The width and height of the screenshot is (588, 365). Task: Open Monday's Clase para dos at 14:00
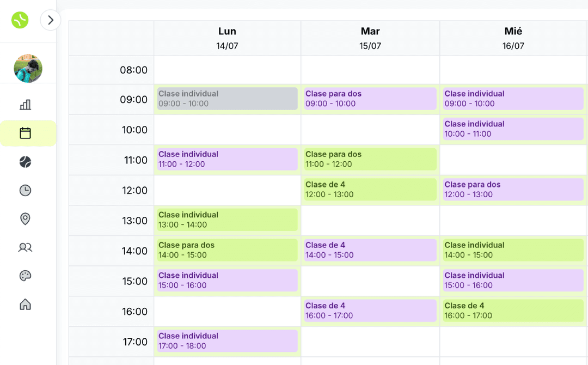coord(227,250)
